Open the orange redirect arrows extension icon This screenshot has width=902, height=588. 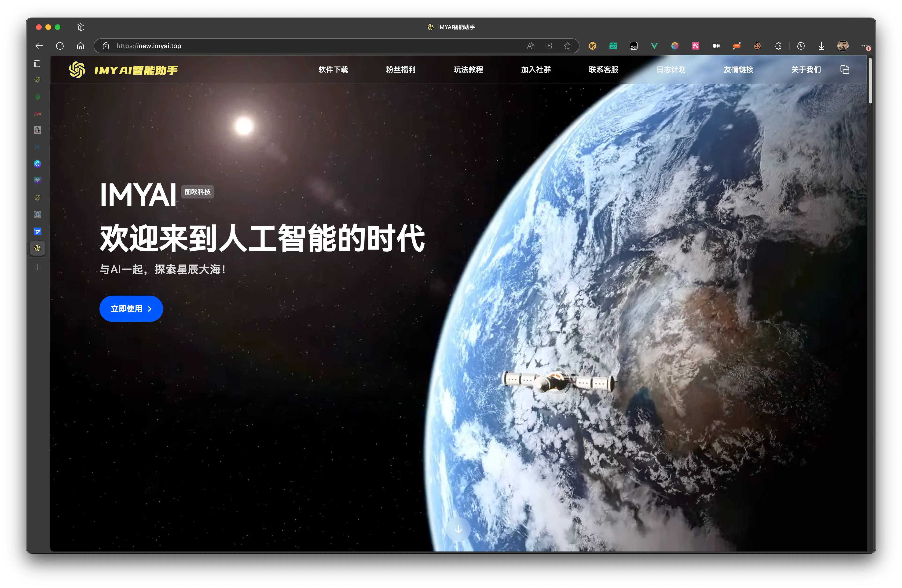pos(737,46)
